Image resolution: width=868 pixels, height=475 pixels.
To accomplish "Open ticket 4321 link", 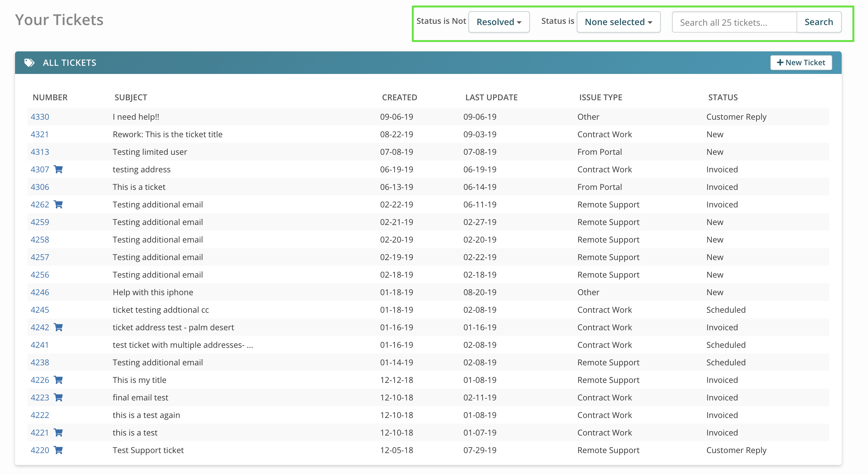I will coord(40,134).
